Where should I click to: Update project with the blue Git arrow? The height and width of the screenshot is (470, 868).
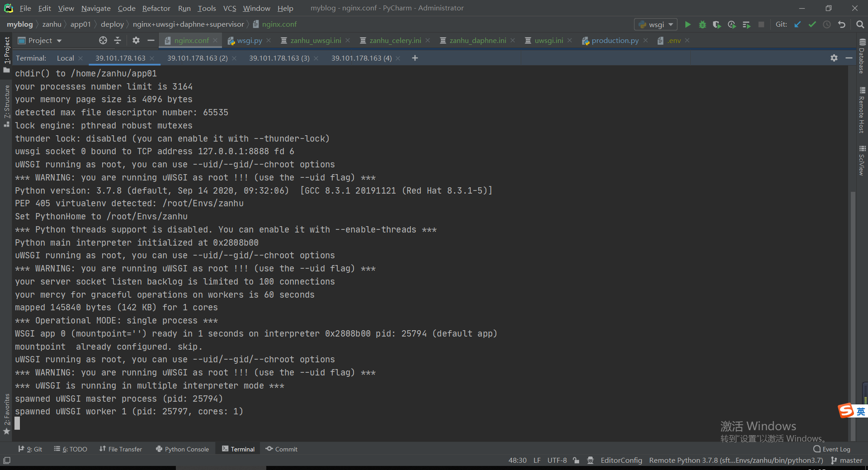(x=797, y=24)
